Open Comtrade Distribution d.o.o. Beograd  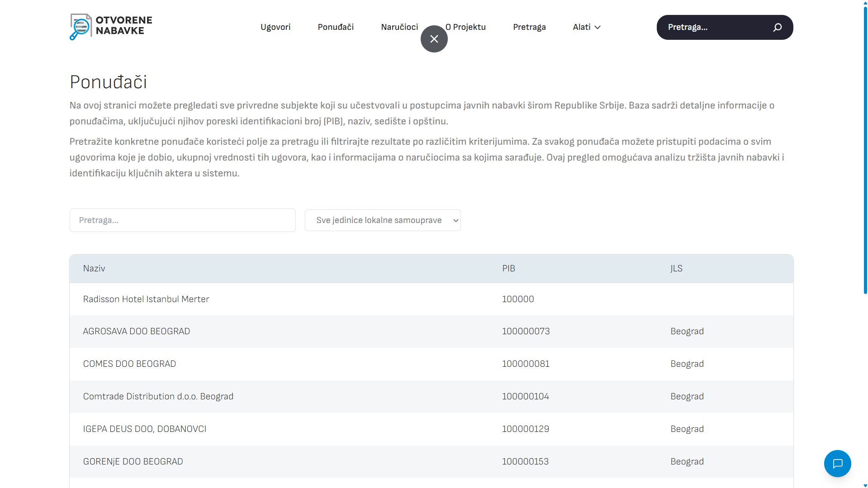click(x=432, y=396)
